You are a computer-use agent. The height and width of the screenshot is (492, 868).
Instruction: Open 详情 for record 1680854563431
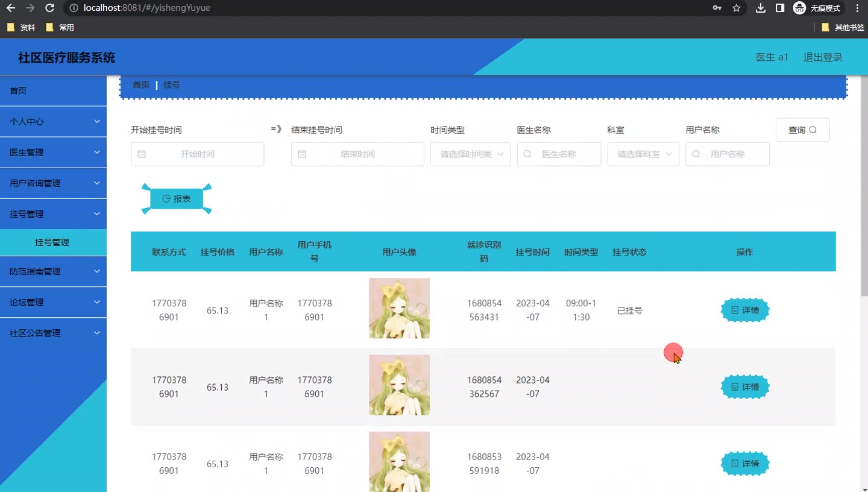(x=745, y=310)
